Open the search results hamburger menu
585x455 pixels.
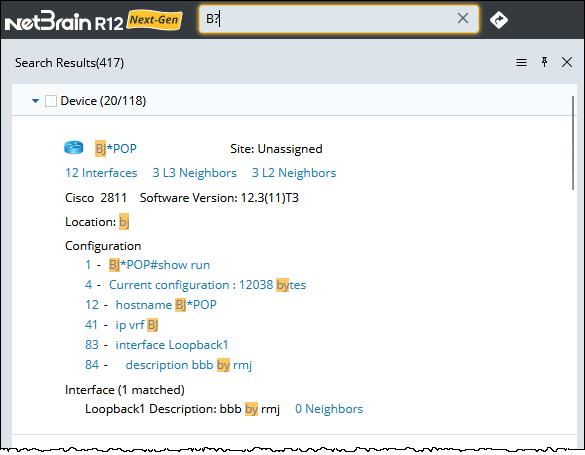click(x=521, y=63)
